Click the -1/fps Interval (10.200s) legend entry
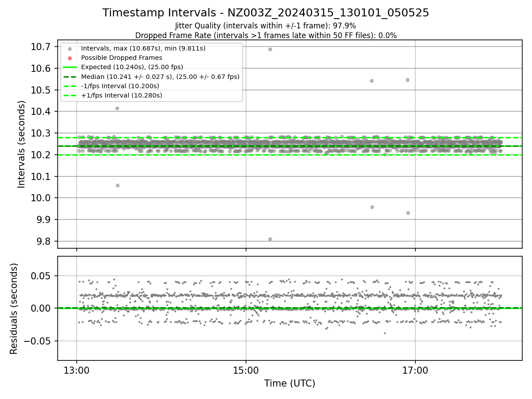Image resolution: width=532 pixels, height=399 pixels. click(x=120, y=86)
